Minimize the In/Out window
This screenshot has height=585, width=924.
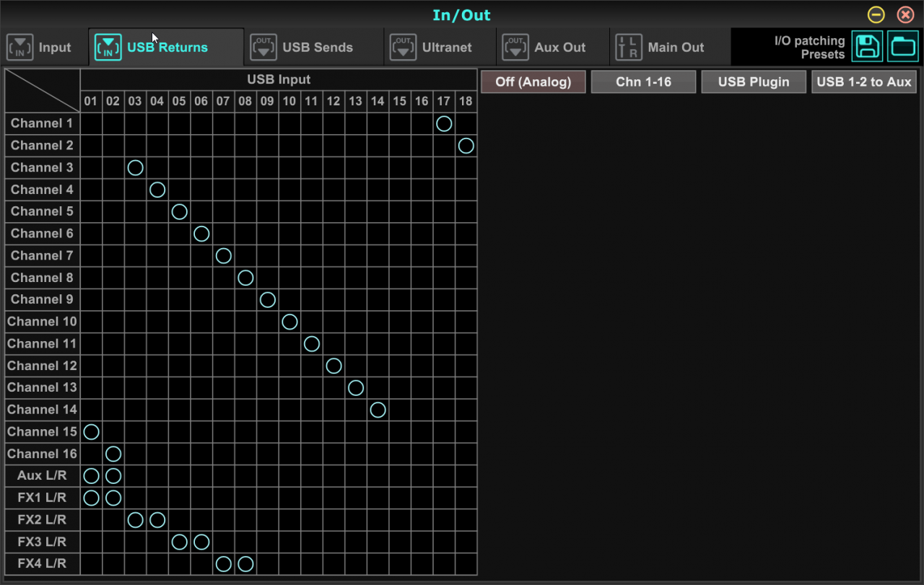pyautogui.click(x=876, y=14)
